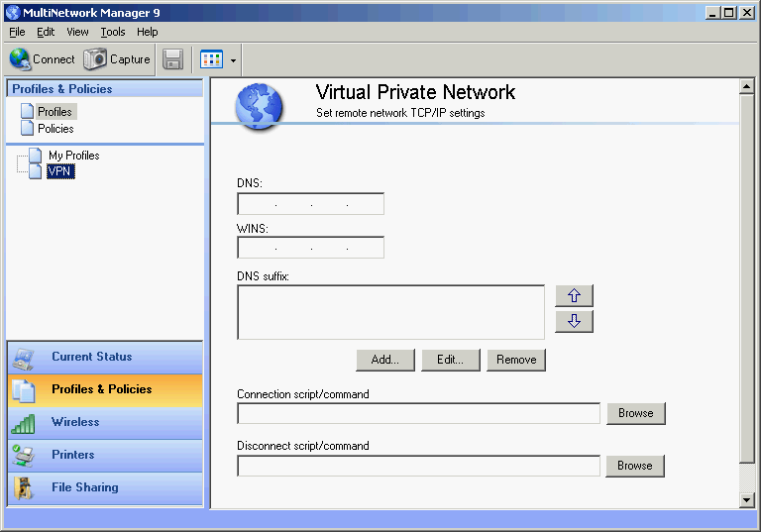Switch to Current Status panel

pyautogui.click(x=105, y=357)
